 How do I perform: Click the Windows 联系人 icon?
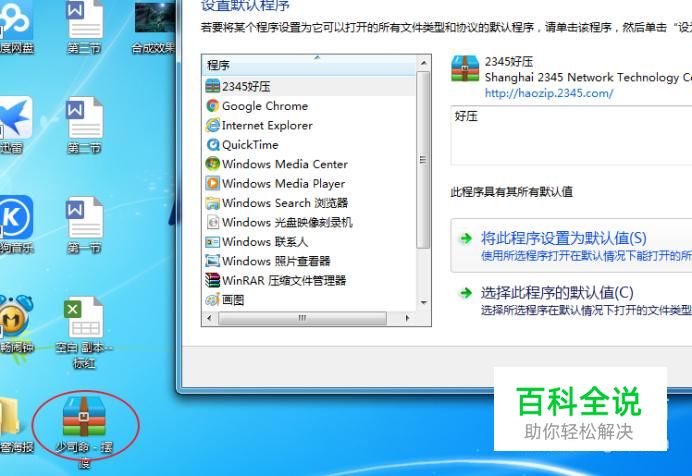[x=213, y=241]
